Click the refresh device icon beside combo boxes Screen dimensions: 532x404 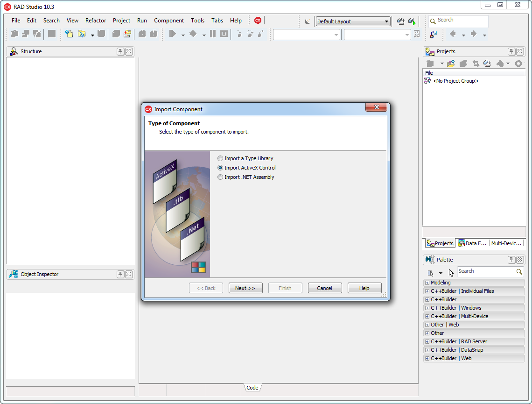417,34
